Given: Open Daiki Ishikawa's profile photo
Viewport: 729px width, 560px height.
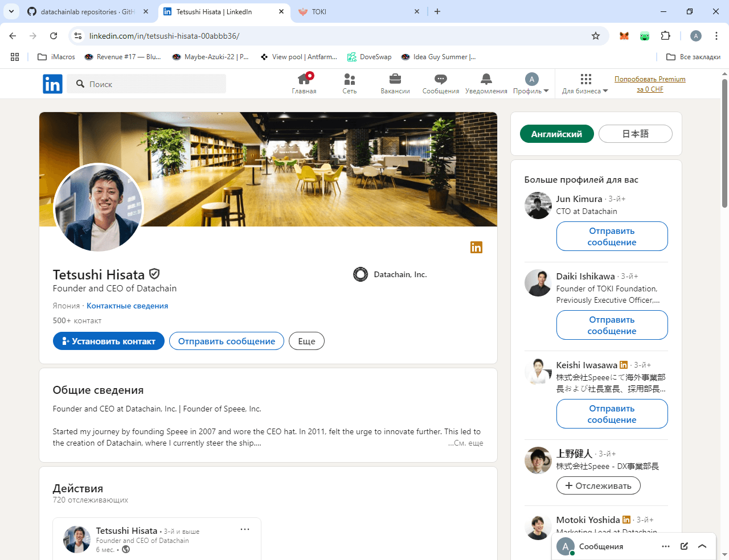Looking at the screenshot, I should tap(538, 283).
